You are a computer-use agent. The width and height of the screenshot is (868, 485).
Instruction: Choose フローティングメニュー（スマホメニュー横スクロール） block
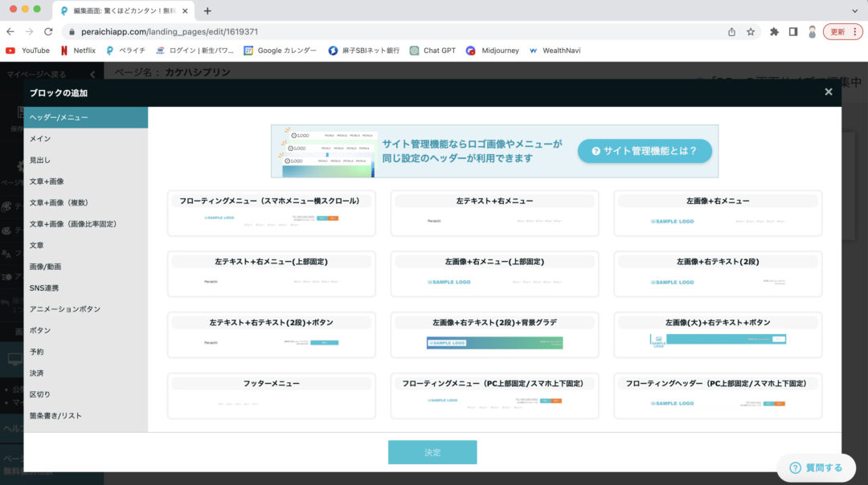pyautogui.click(x=272, y=214)
